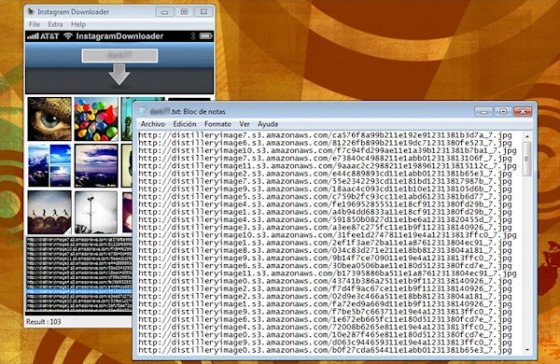Click the Instagram Downloader title bar app icon
560x364 pixels.
pyautogui.click(x=31, y=11)
